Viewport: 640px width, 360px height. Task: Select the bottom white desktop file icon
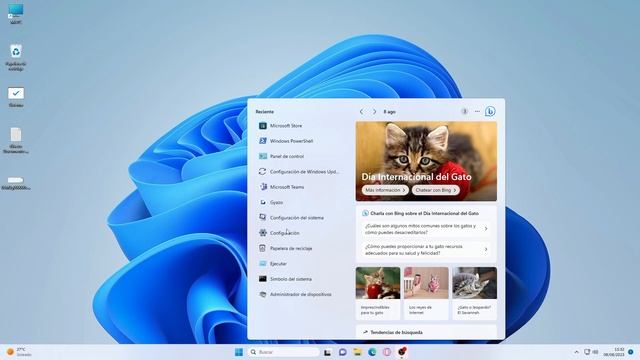coord(16,183)
